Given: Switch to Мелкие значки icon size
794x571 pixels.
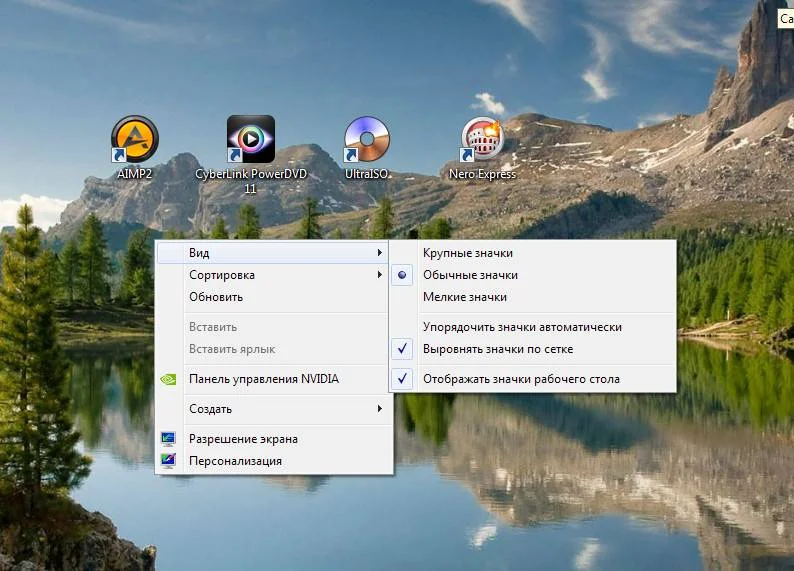Looking at the screenshot, I should tap(533, 297).
